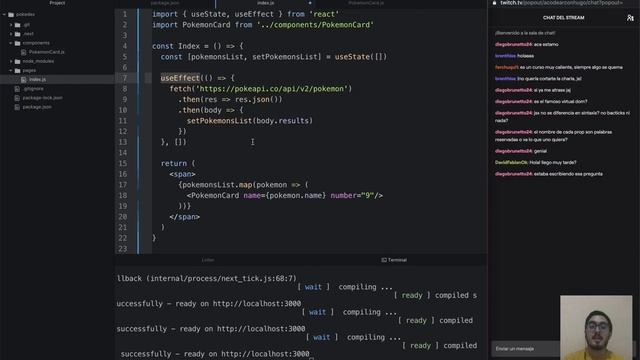The image size is (640, 360).
Task: Click '../components/PokemonCard' import path
Action: click(x=315, y=25)
